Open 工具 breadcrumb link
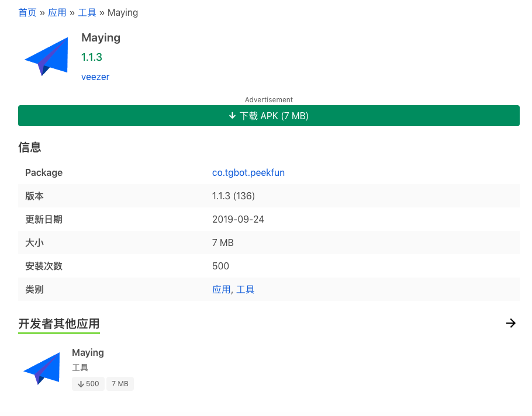 tap(87, 13)
